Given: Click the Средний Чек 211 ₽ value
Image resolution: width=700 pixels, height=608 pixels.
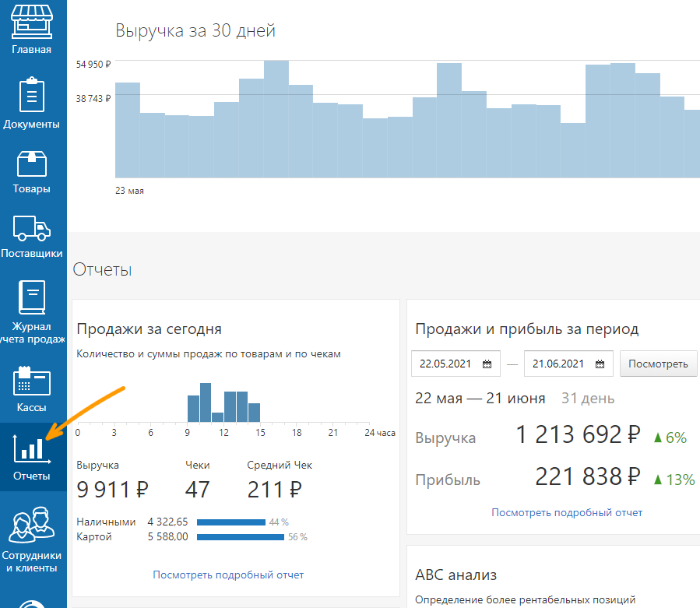Looking at the screenshot, I should coord(275,490).
